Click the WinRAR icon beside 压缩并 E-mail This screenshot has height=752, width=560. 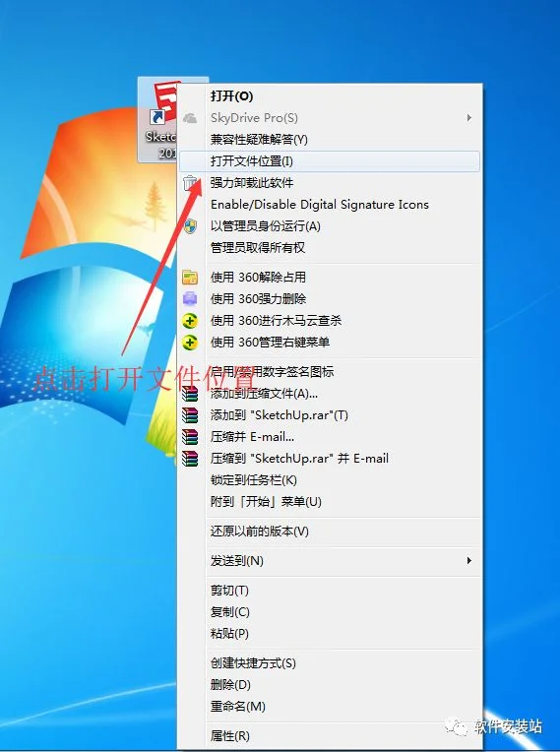click(190, 437)
